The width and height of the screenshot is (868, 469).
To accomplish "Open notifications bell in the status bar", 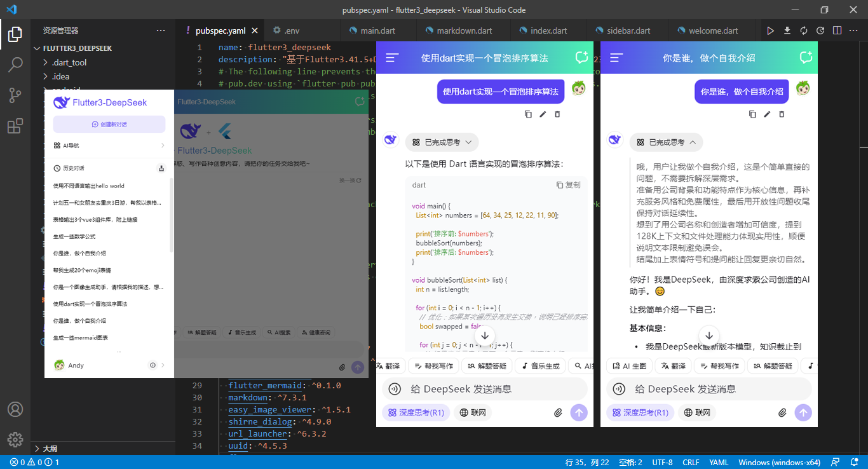I will tap(853, 462).
